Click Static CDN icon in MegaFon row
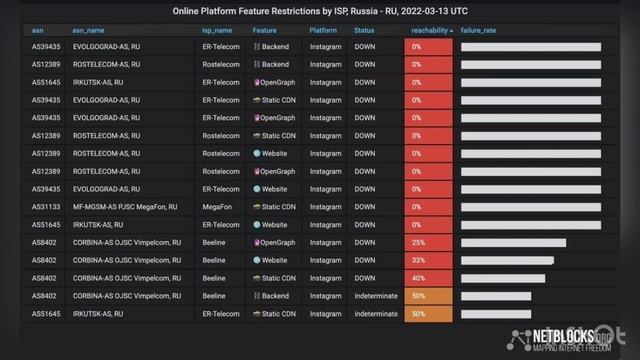Image resolution: width=640 pixels, height=360 pixels. point(257,207)
